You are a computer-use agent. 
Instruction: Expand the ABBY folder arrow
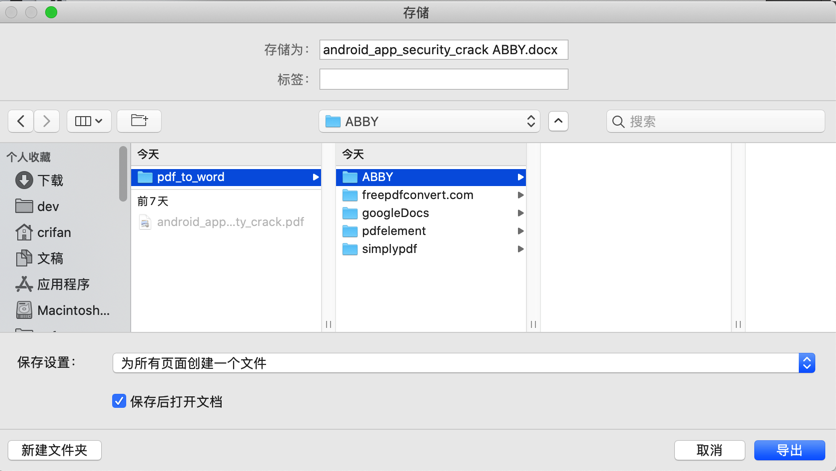tap(520, 177)
